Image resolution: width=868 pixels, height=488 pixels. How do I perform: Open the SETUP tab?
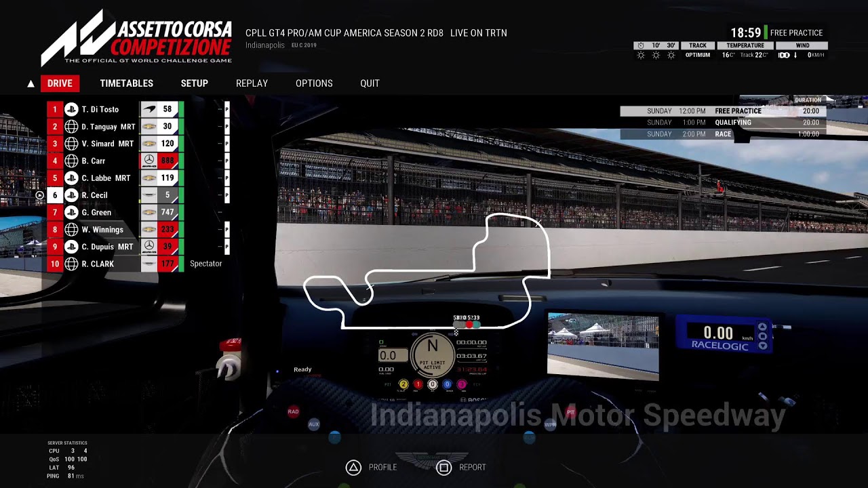(x=195, y=83)
